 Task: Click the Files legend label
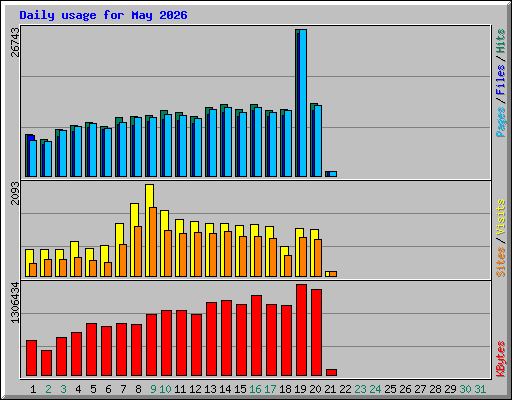(500, 80)
